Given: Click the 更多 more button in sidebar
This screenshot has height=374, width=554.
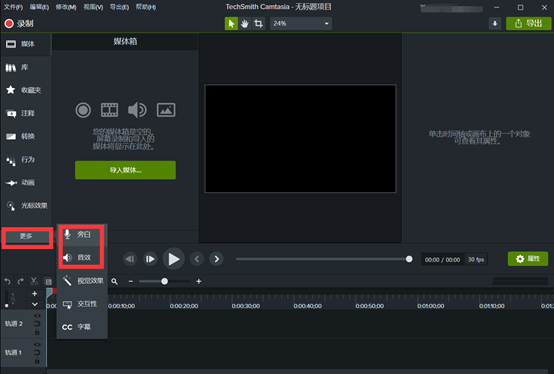Looking at the screenshot, I should pos(26,236).
